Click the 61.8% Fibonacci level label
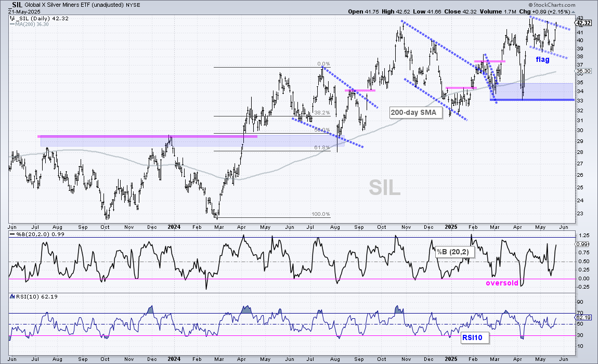 point(322,148)
